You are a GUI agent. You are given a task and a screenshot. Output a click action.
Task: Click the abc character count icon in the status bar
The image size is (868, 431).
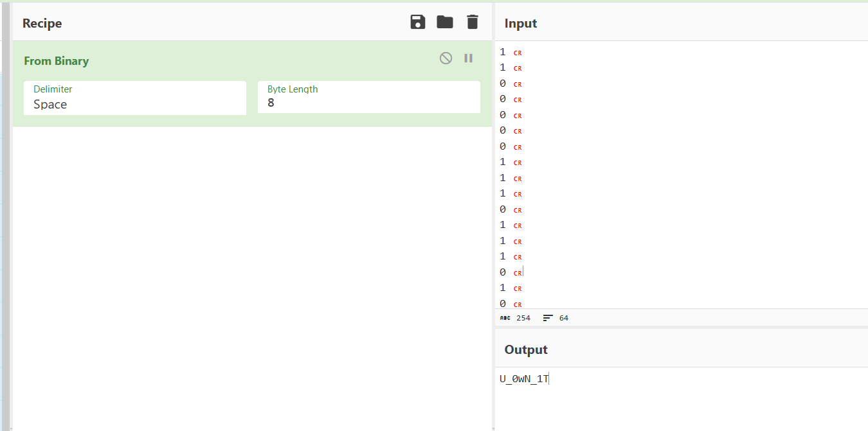(505, 318)
